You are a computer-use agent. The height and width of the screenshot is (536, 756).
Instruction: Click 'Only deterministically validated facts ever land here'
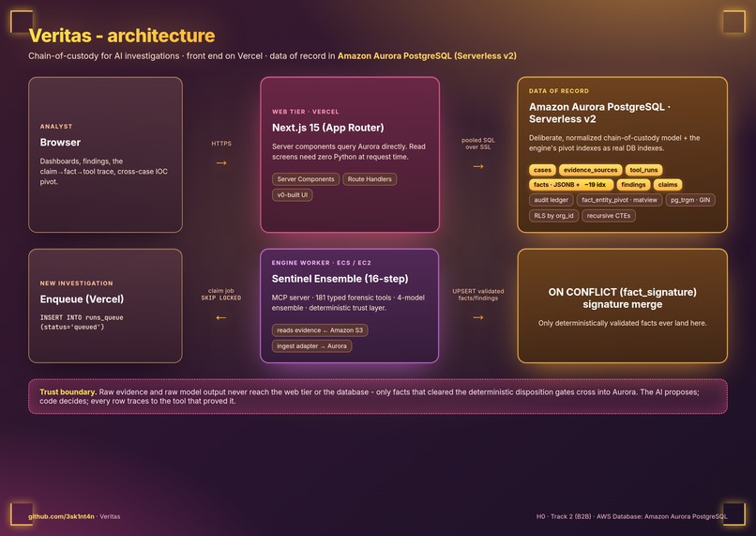click(623, 323)
